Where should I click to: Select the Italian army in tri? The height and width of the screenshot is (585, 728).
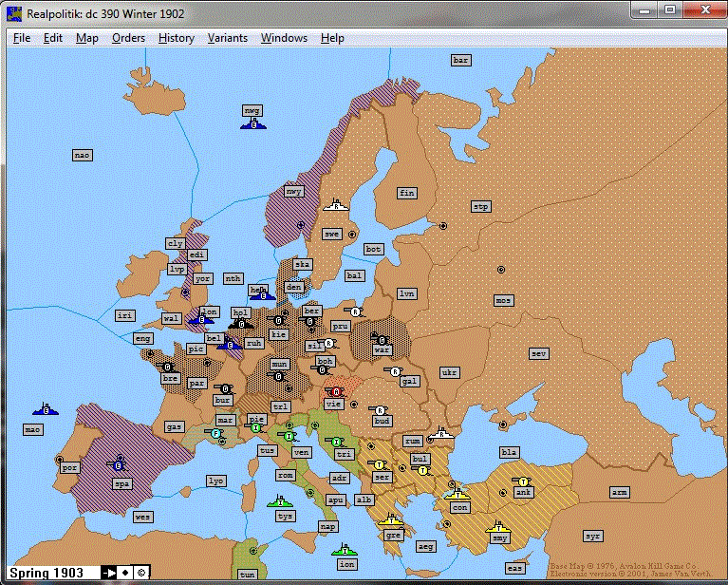click(x=336, y=441)
